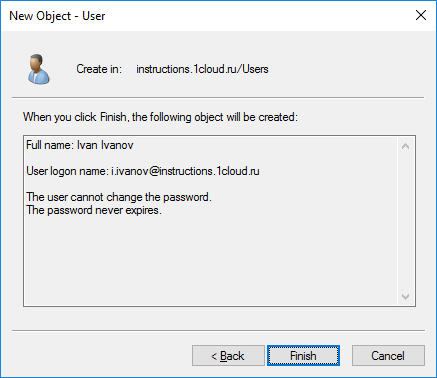
Task: Click the empty area of the summary box
Action: (x=210, y=260)
